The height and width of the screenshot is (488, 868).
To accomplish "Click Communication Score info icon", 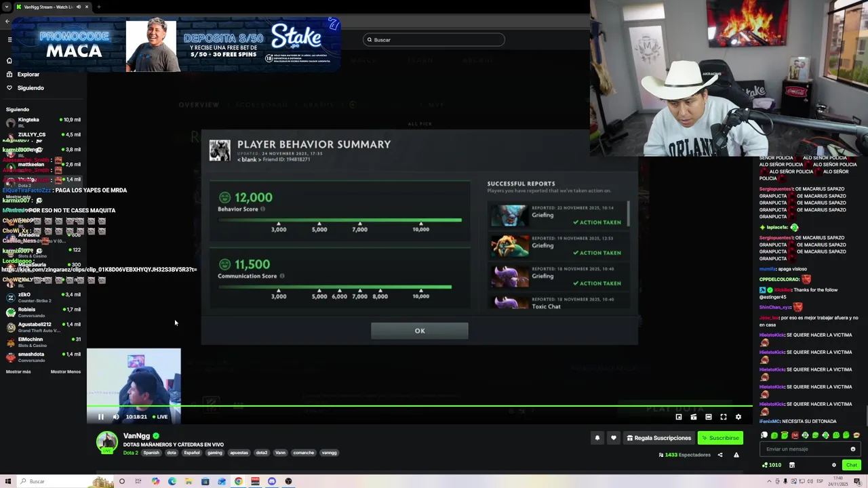I will (x=282, y=276).
